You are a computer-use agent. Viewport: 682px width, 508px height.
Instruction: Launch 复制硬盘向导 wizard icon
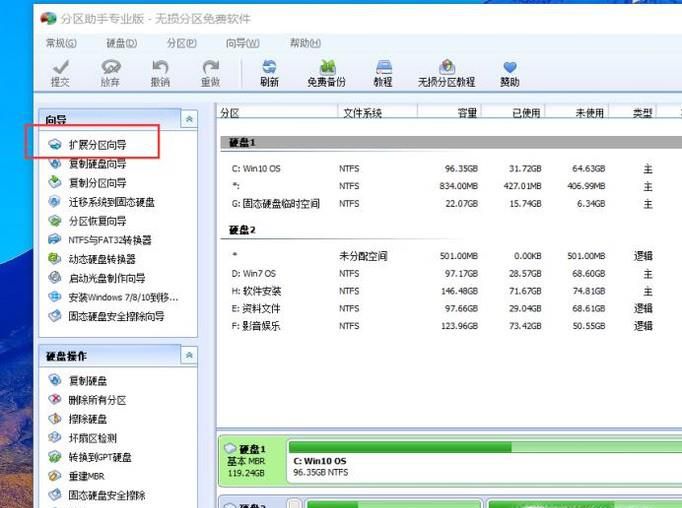coord(55,164)
